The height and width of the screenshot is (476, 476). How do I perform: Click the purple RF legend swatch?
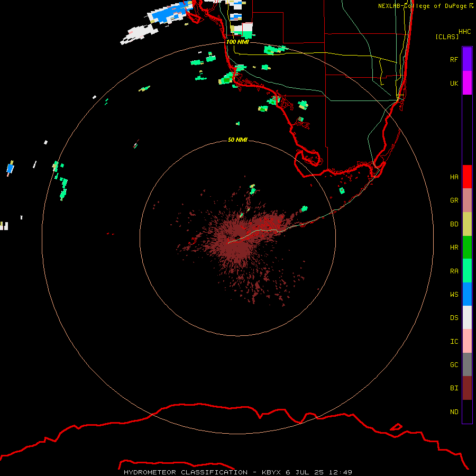click(467, 59)
